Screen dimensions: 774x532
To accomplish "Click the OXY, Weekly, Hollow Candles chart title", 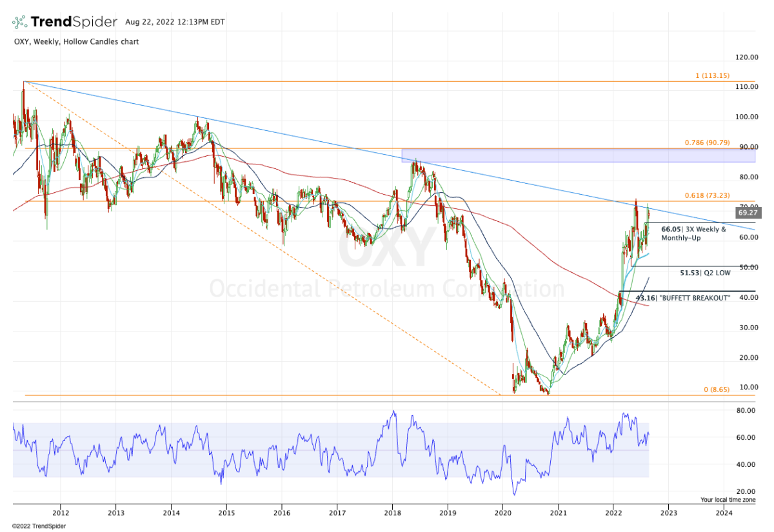I will (75, 42).
